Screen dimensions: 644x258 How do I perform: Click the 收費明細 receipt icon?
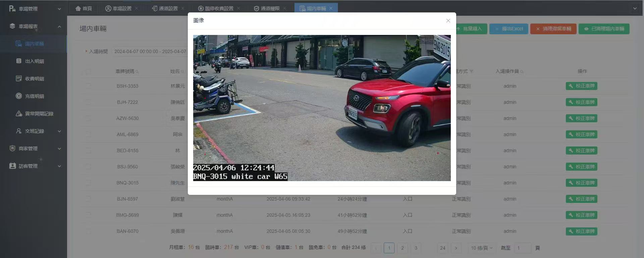(19, 79)
